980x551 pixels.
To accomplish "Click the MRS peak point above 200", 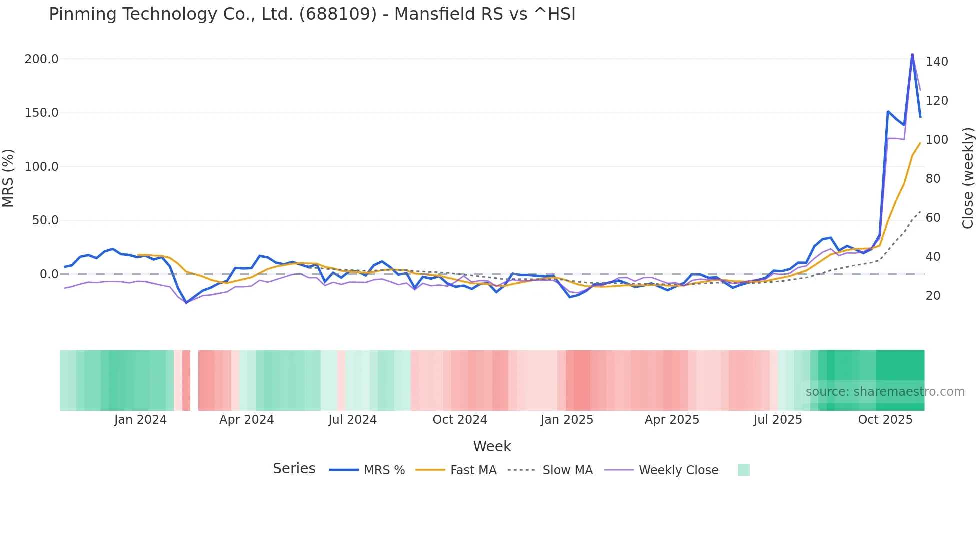I will click(x=912, y=54).
